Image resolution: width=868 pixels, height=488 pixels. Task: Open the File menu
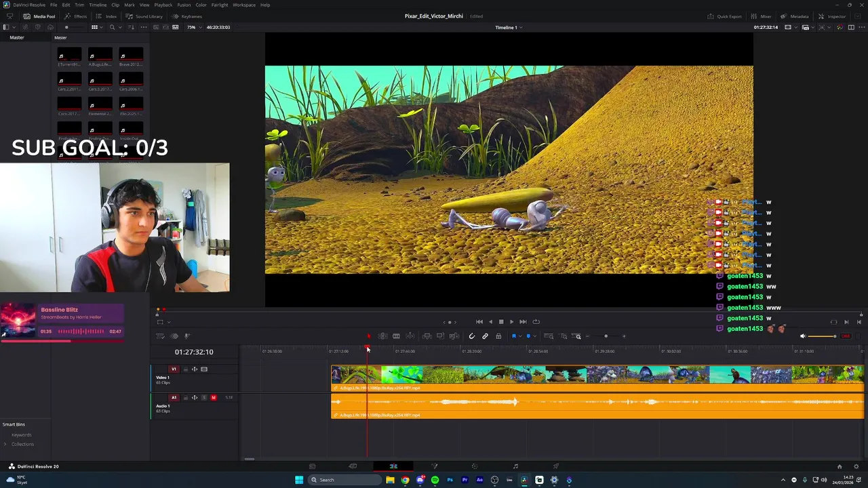[x=54, y=5]
